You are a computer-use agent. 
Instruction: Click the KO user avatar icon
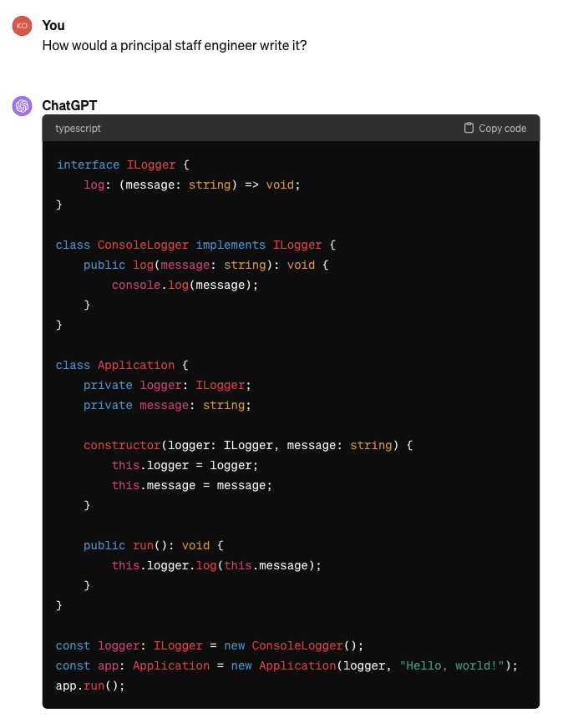click(x=22, y=26)
